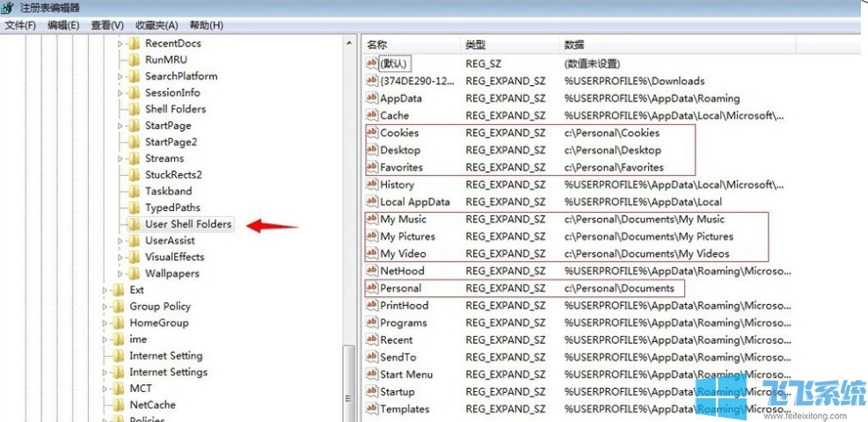Select the StuckRects2 folder icon
The width and height of the screenshot is (868, 422).
(134, 175)
